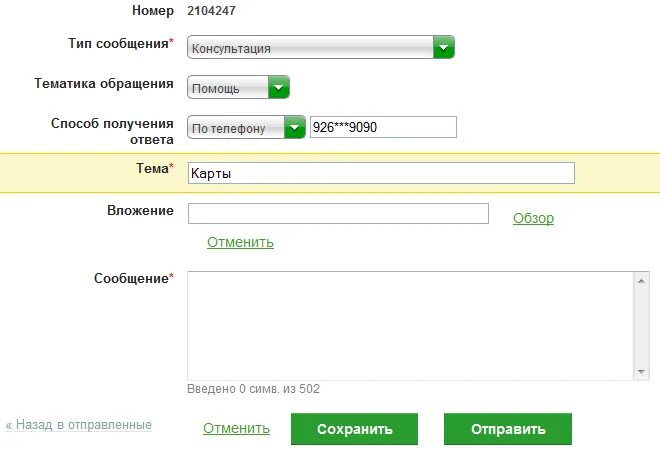Select the message number 2104247
The height and width of the screenshot is (451, 660).
211,11
